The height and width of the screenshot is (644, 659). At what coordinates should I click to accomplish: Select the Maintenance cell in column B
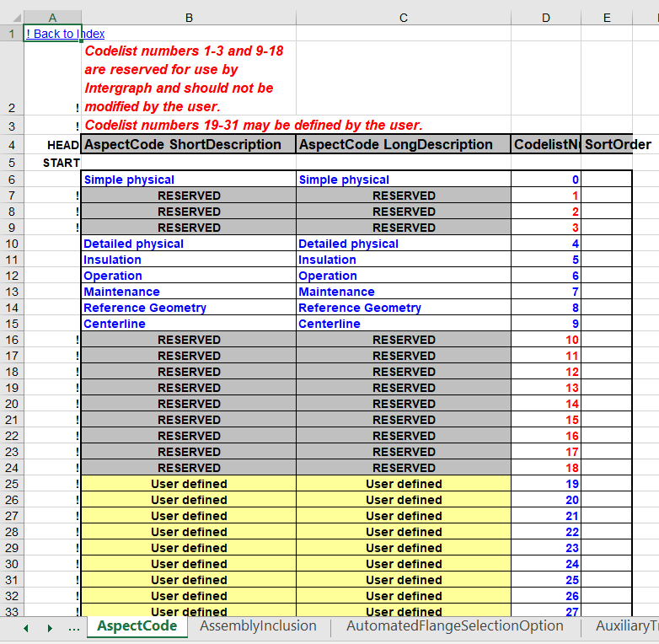point(189,292)
